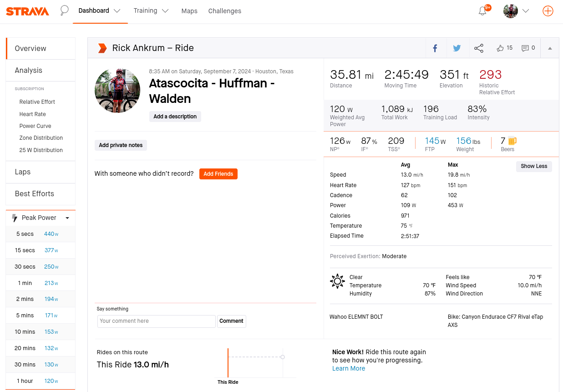The width and height of the screenshot is (563, 392).
Task: Select the 30 secs 250 W row
Action: [41, 267]
